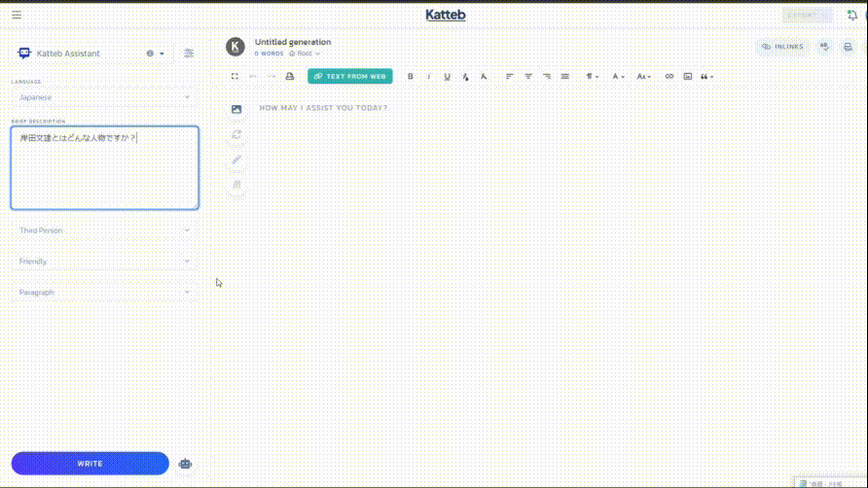
Task: Click the 0 WORDS counter
Action: [269, 53]
